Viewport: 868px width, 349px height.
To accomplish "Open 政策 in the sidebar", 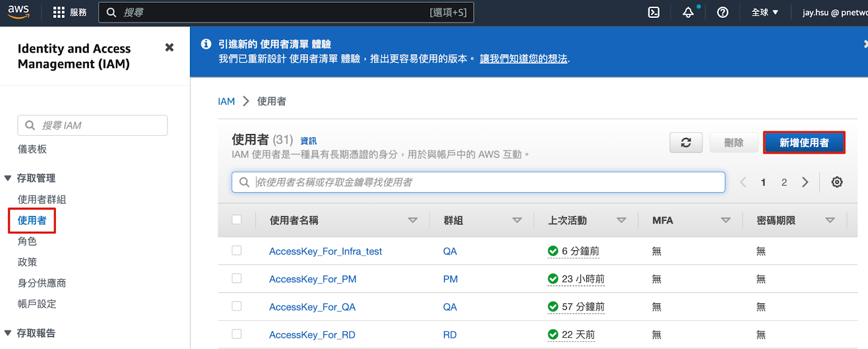I will pos(27,262).
